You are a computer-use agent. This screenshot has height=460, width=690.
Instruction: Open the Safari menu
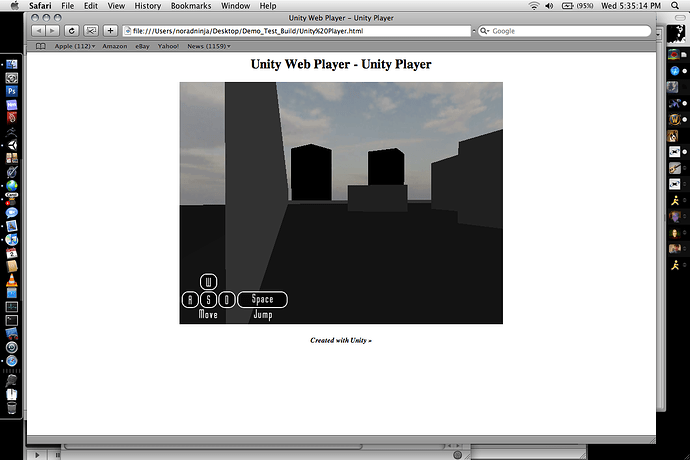[x=40, y=6]
